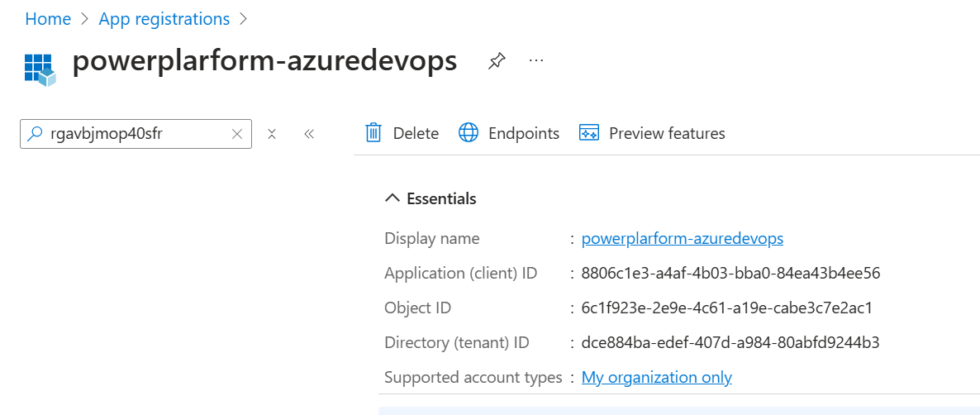Select the Application (client) ID value
The height and width of the screenshot is (415, 980).
pos(730,273)
